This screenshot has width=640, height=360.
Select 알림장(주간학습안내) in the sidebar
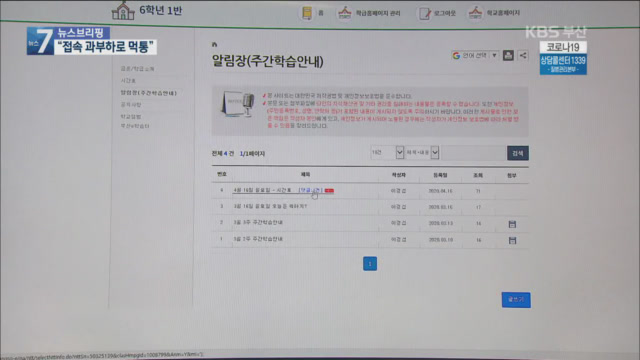tap(149, 93)
